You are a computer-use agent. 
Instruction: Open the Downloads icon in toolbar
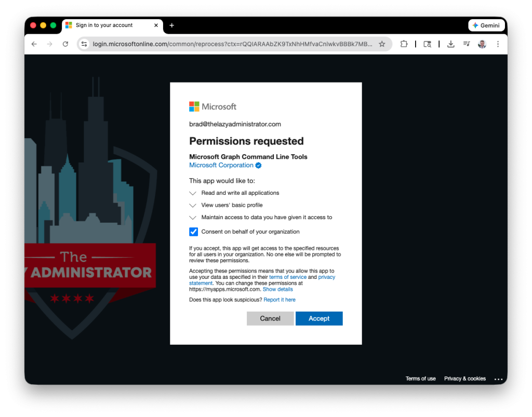(x=450, y=44)
